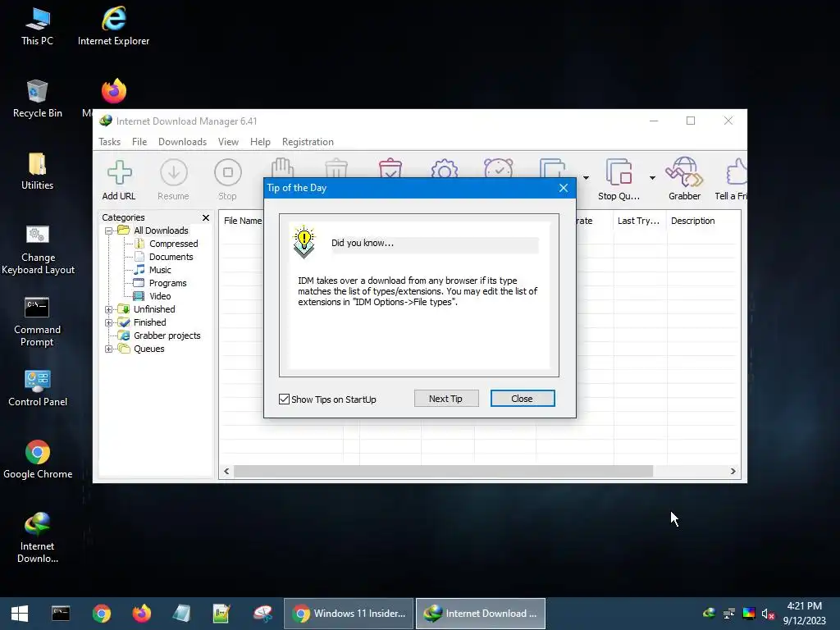
Task: Click the Command Prompt desktop icon
Action: pyautogui.click(x=38, y=322)
